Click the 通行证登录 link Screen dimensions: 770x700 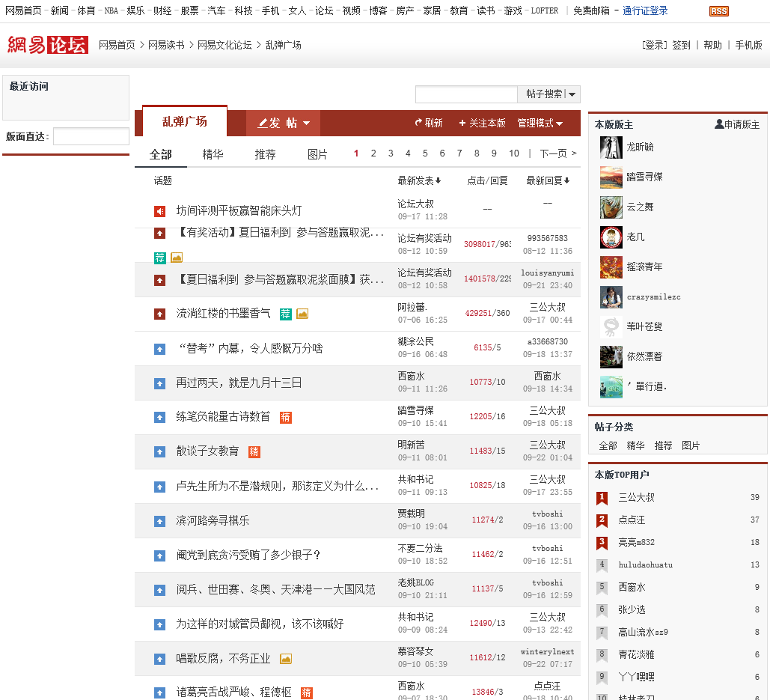coord(645,10)
